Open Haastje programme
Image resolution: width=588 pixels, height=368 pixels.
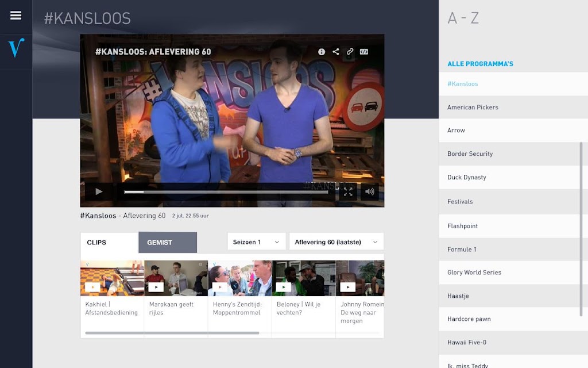(x=513, y=296)
